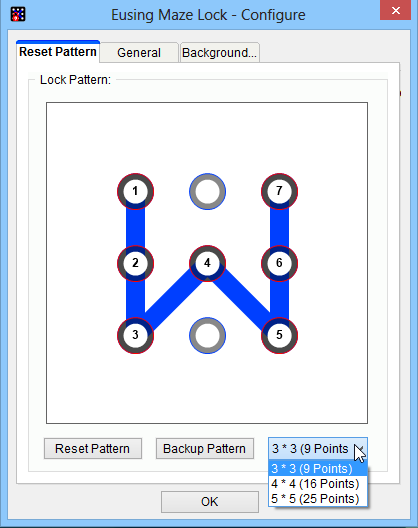This screenshot has height=528, width=418.
Task: Select pattern point numbered 2
Action: 135,263
